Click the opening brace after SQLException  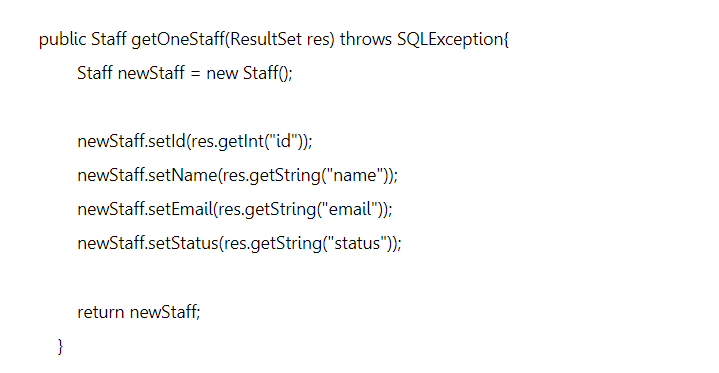tap(506, 40)
